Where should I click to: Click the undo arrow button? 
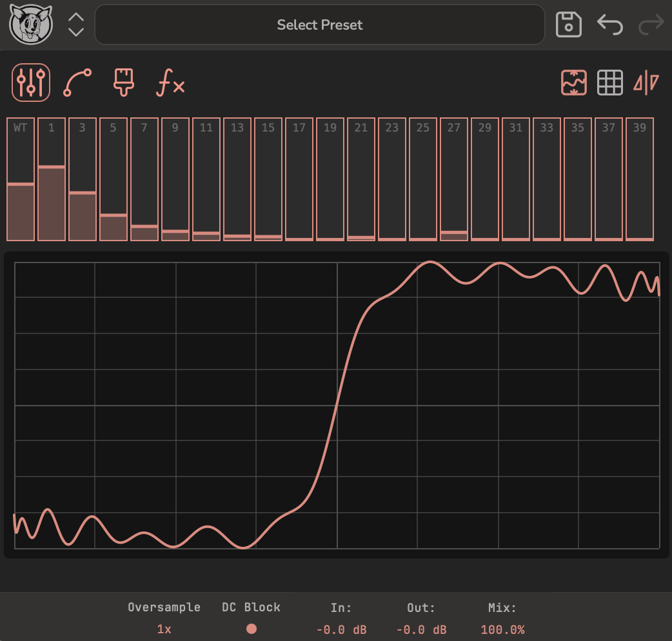609,24
